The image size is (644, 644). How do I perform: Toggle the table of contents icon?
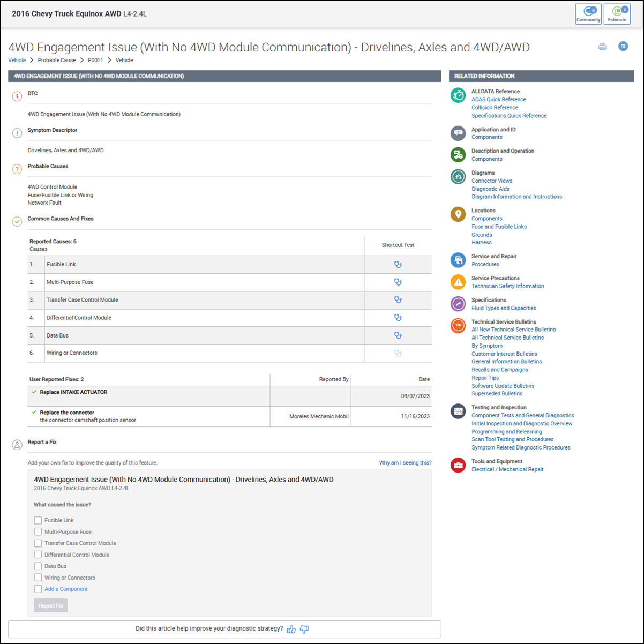pos(623,47)
